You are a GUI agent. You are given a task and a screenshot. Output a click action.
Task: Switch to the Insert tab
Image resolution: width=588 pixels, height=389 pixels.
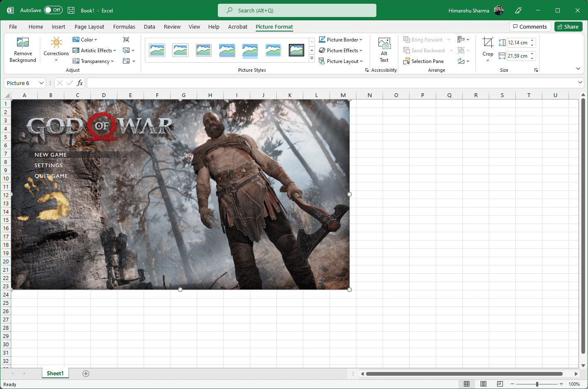59,27
